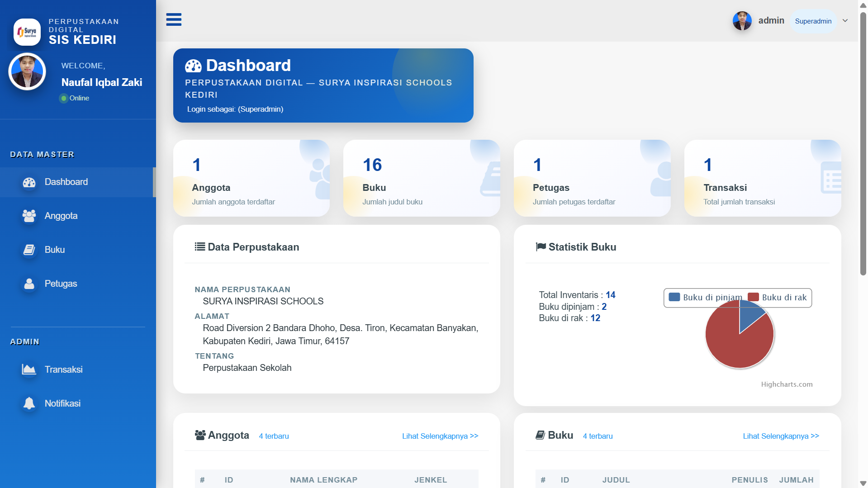868x488 pixels.
Task: Open the Transaksi chart icon
Action: [x=28, y=369]
